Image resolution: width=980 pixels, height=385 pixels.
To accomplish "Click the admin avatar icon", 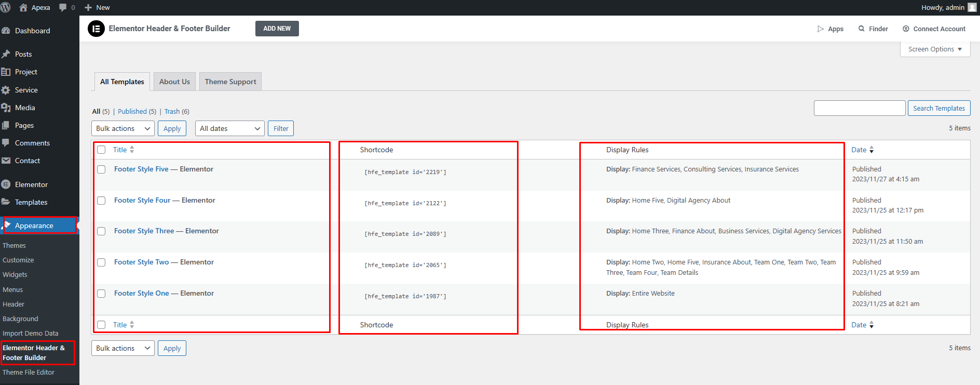I will click(x=972, y=7).
